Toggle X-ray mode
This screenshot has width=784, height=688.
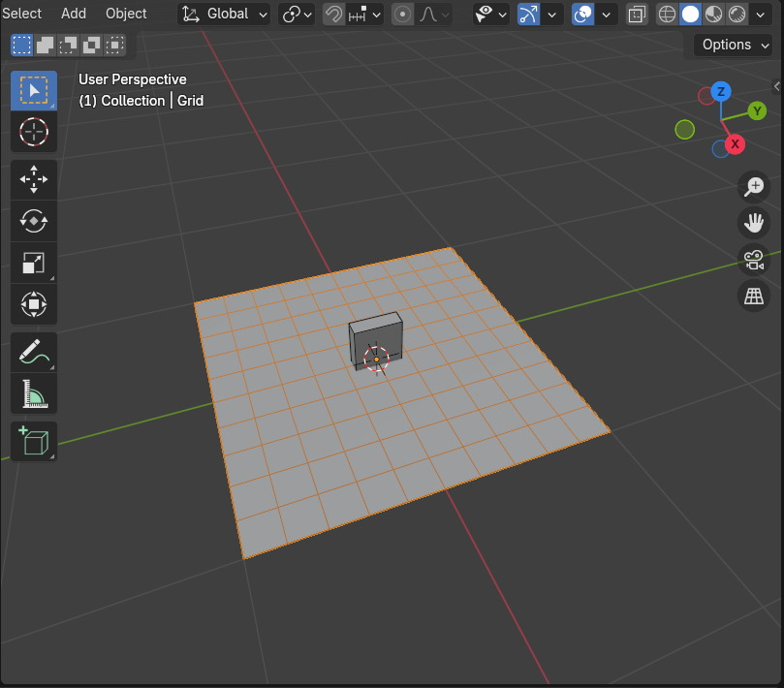[637, 15]
